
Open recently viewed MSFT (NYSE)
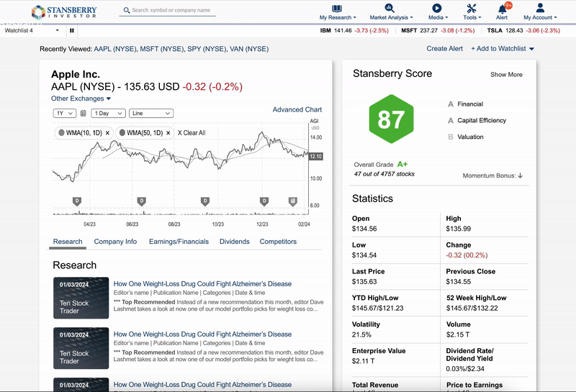pos(161,49)
